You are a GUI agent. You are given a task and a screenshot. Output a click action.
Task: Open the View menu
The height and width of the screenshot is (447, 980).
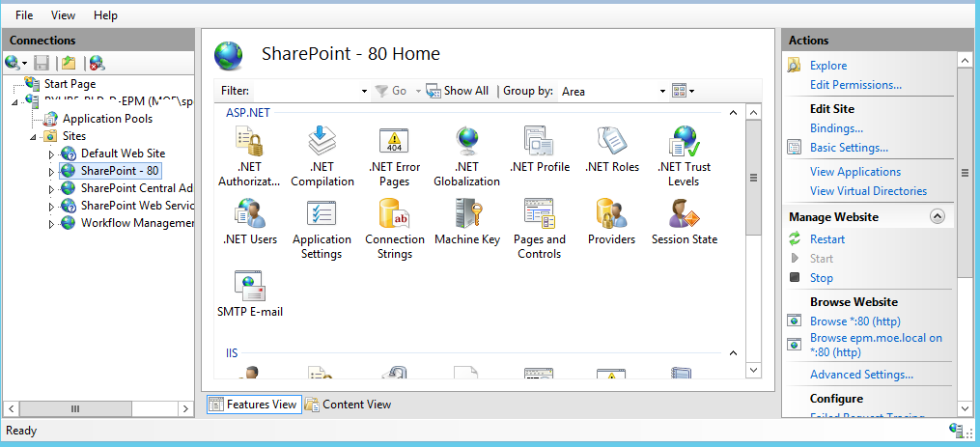tap(63, 15)
